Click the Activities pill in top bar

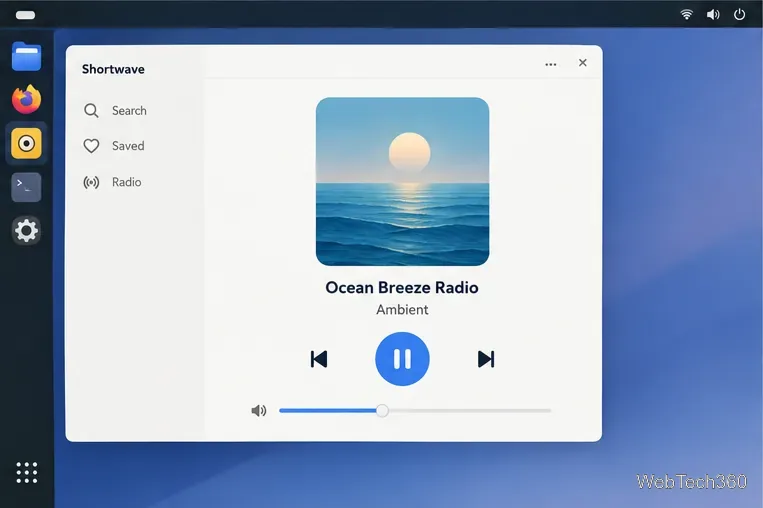25,15
